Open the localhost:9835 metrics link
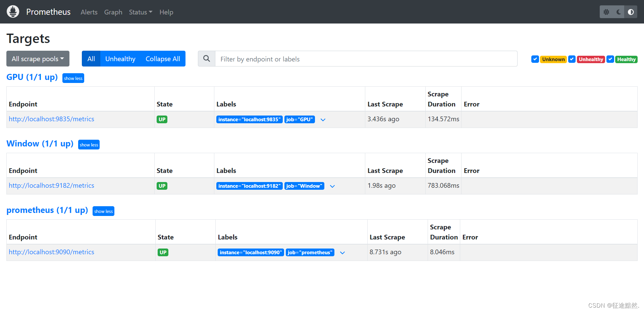The width and height of the screenshot is (644, 312). click(51, 119)
